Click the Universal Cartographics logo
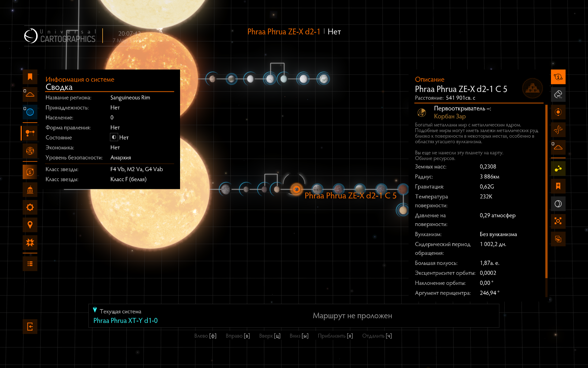 click(x=60, y=36)
